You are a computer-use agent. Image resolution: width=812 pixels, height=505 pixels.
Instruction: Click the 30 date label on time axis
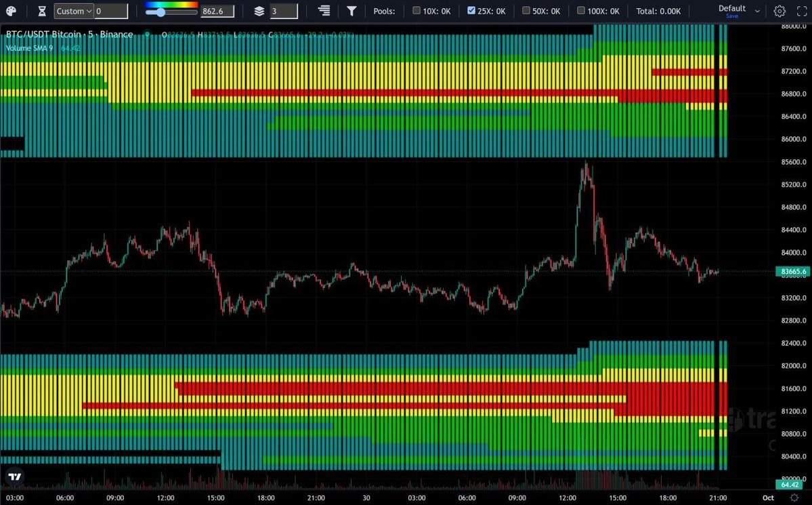pos(366,498)
